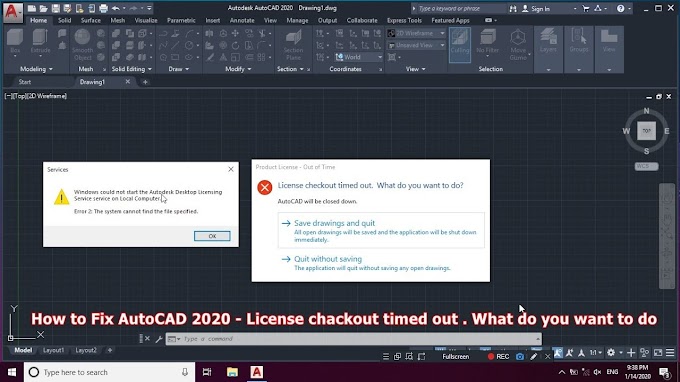The image size is (680, 382).
Task: Click OK in the Services error dialog
Action: [x=212, y=236]
